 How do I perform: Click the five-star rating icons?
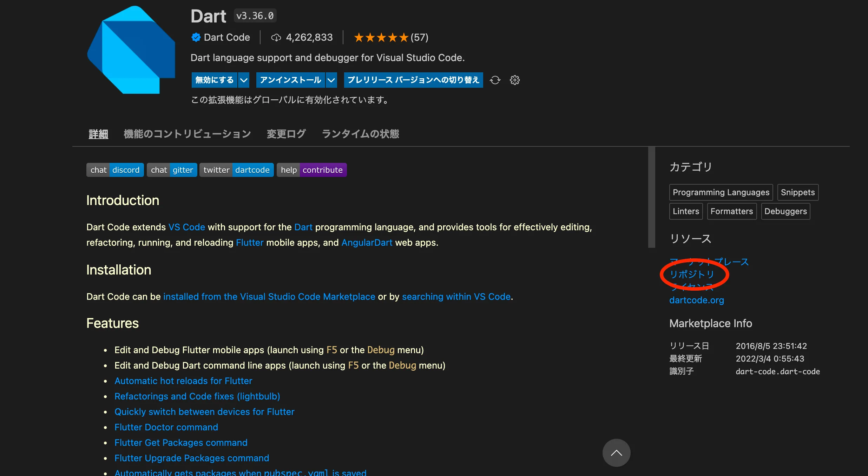tap(381, 37)
